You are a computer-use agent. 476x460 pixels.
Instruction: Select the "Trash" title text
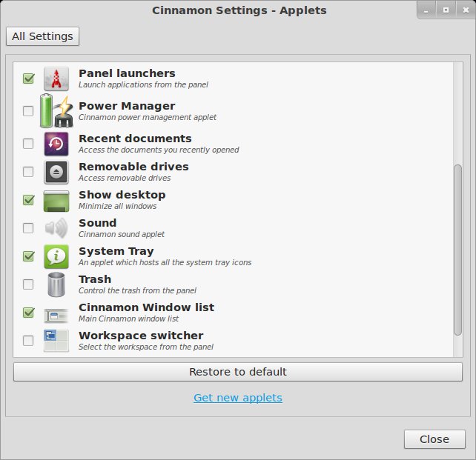pyautogui.click(x=95, y=279)
